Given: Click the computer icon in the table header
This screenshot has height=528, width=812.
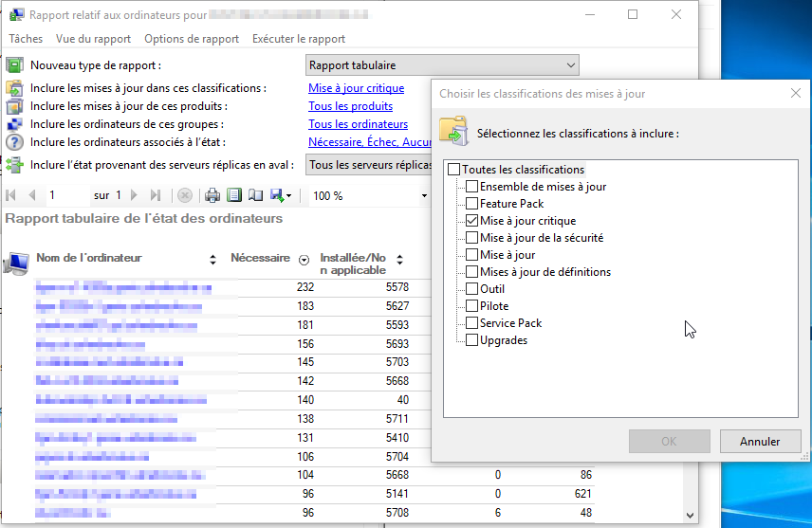Looking at the screenshot, I should pyautogui.click(x=16, y=263).
